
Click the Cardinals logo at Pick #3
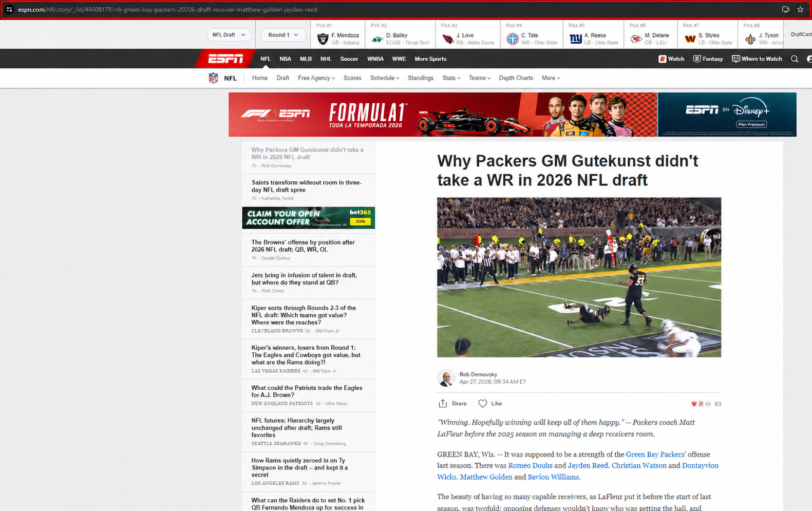448,39
